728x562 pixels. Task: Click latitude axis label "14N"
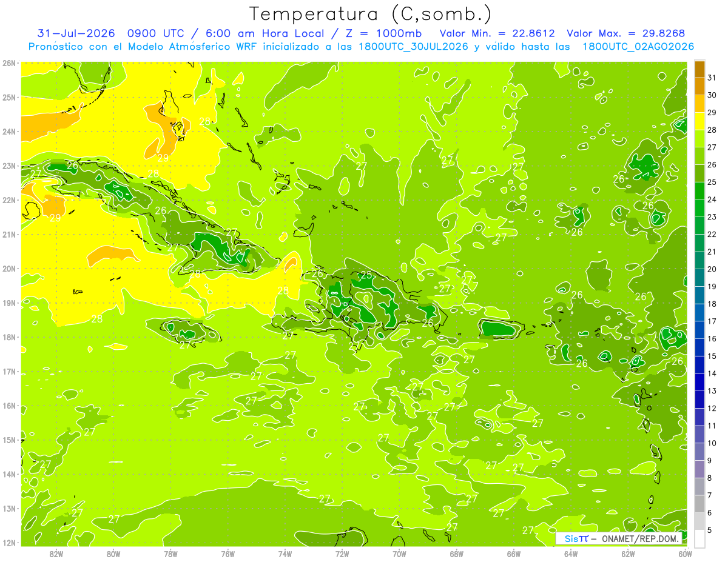9,474
